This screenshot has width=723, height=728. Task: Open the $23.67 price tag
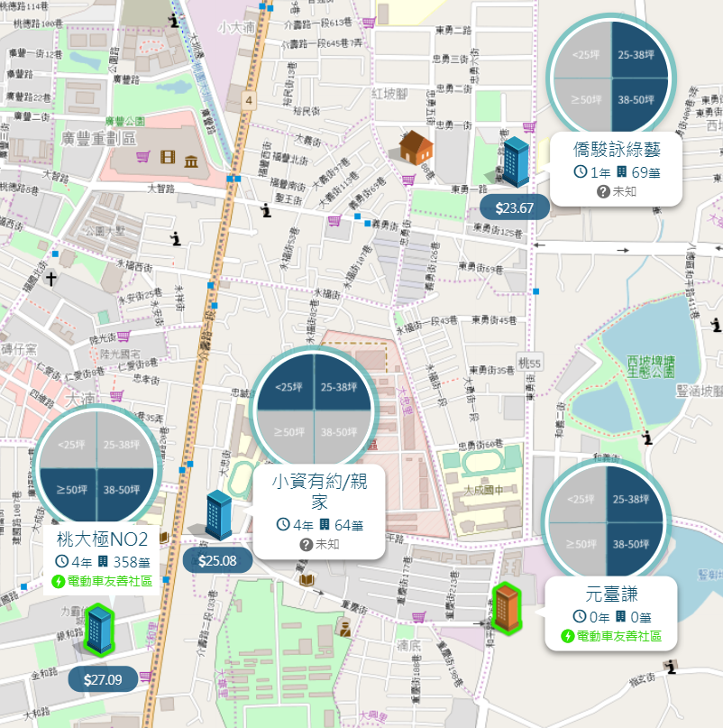[x=515, y=207]
